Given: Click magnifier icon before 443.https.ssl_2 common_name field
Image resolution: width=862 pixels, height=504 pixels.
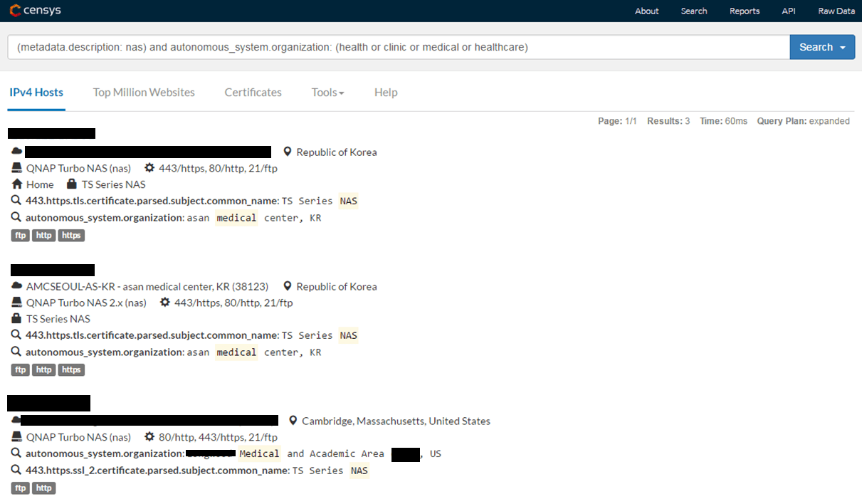Looking at the screenshot, I should (x=16, y=471).
